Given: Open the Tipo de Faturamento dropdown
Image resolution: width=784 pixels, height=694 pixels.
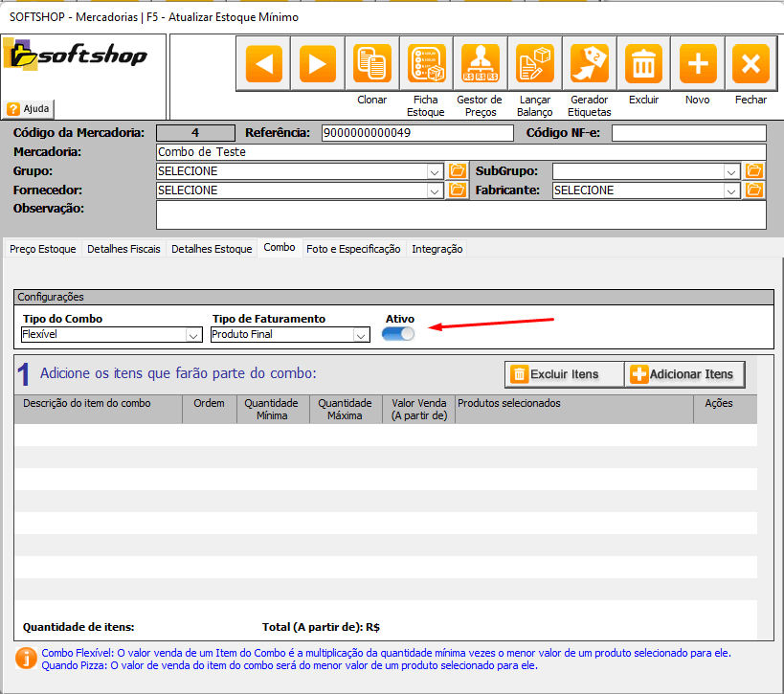Looking at the screenshot, I should click(x=361, y=335).
